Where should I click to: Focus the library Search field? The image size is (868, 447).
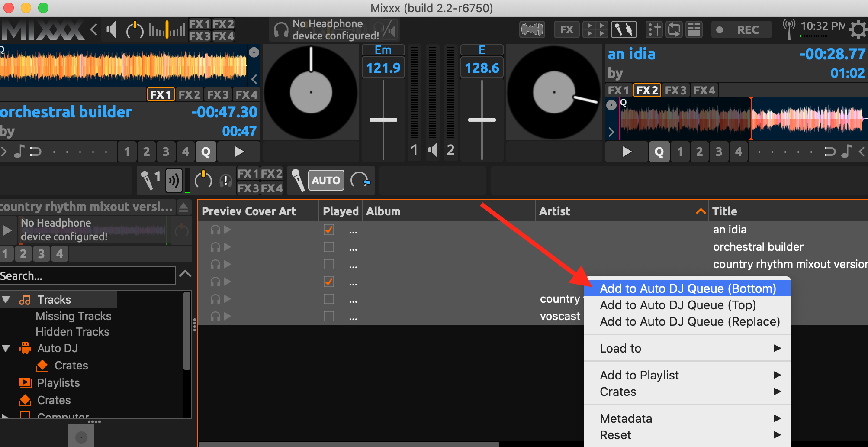(87, 275)
